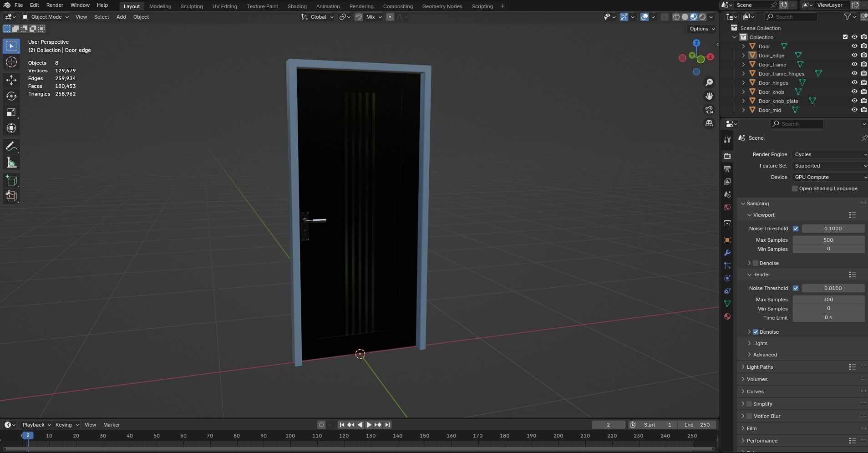Open the Feature Set dropdown

point(829,166)
